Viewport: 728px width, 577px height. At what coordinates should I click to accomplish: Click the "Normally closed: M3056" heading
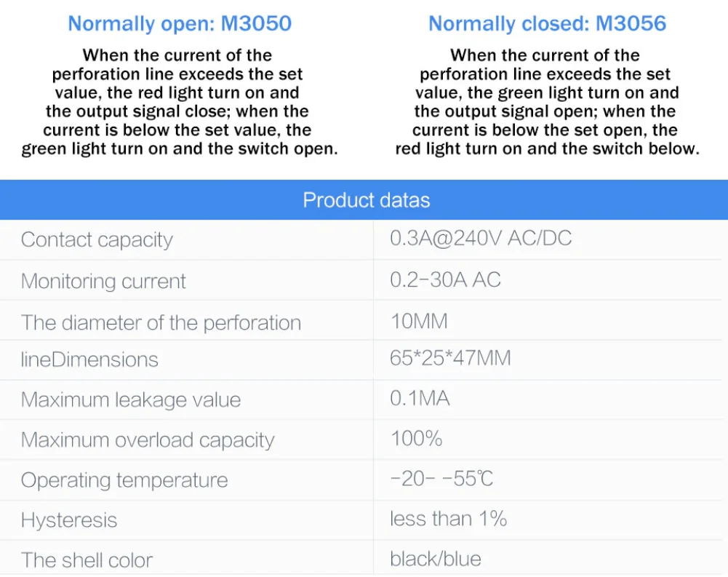[547, 23]
